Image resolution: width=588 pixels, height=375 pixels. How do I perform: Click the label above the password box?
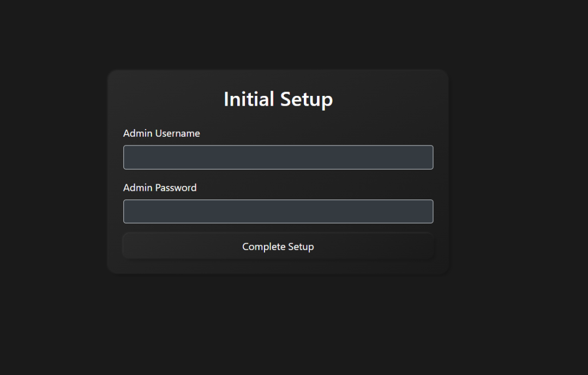(160, 188)
